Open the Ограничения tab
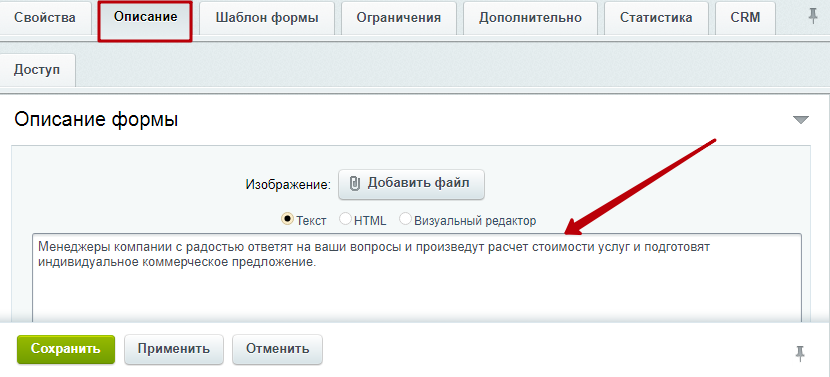 tap(399, 17)
